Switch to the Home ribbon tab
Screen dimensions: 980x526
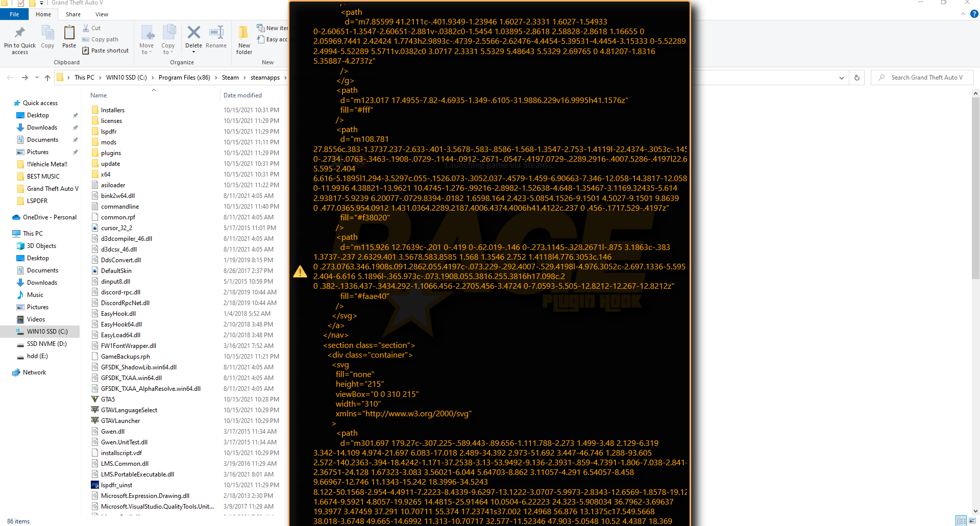pos(43,14)
